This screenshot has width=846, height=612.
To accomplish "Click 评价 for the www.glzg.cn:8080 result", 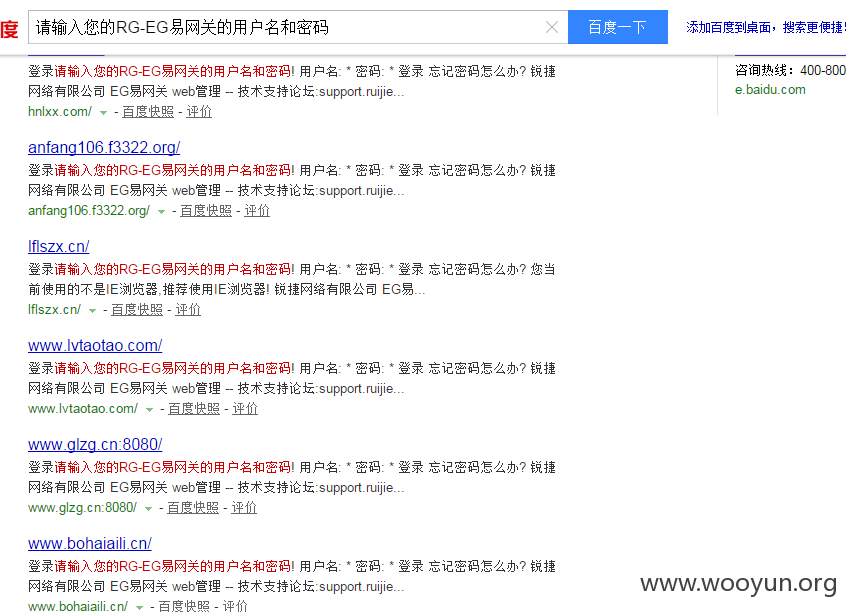I will (x=244, y=507).
